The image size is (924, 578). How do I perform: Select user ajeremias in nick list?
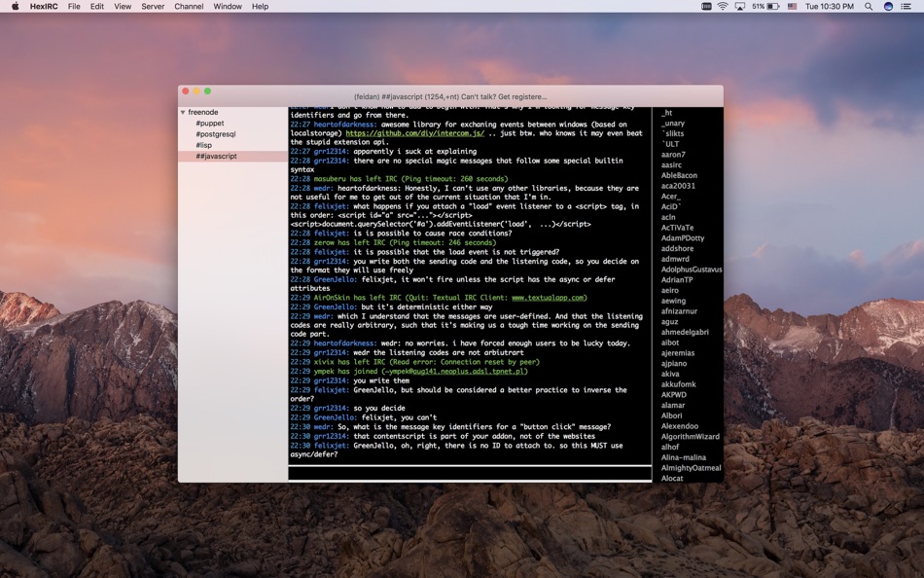click(678, 353)
